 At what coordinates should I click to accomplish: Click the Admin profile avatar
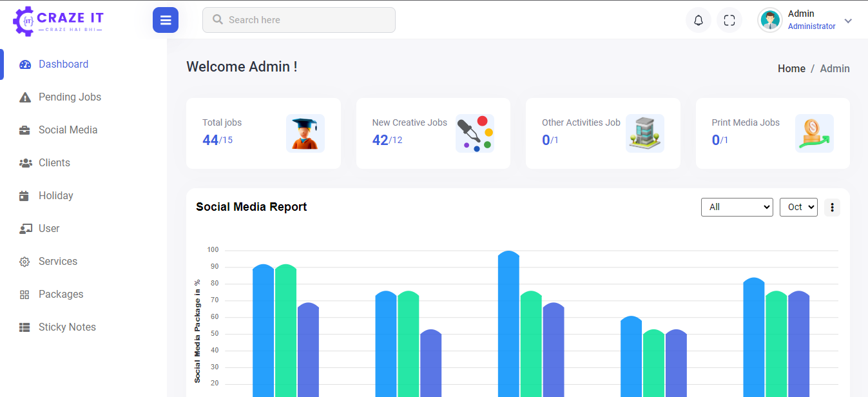[x=769, y=20]
